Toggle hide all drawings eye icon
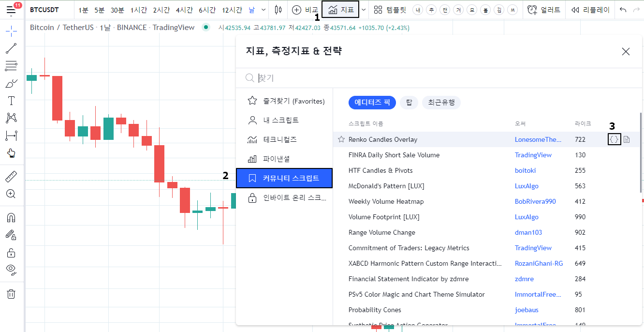 pyautogui.click(x=11, y=270)
